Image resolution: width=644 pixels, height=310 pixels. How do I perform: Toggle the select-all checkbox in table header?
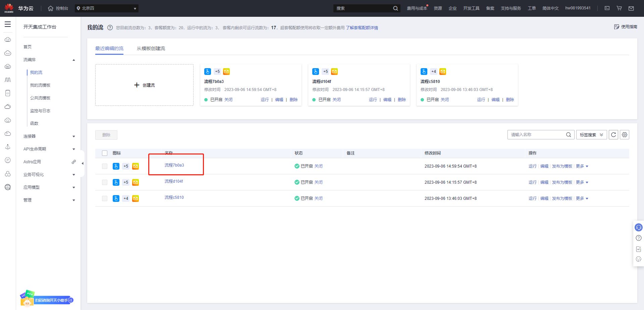coord(105,153)
